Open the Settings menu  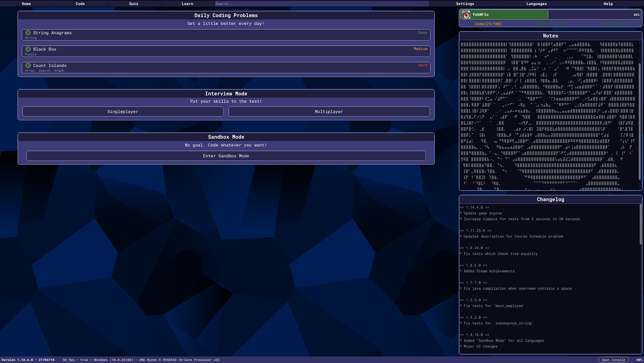(465, 4)
